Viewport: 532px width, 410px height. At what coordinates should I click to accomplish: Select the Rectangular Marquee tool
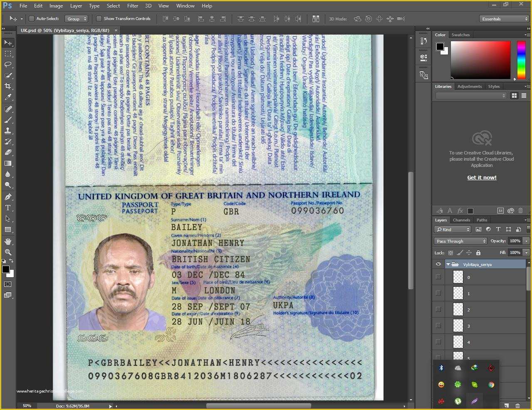[8, 54]
